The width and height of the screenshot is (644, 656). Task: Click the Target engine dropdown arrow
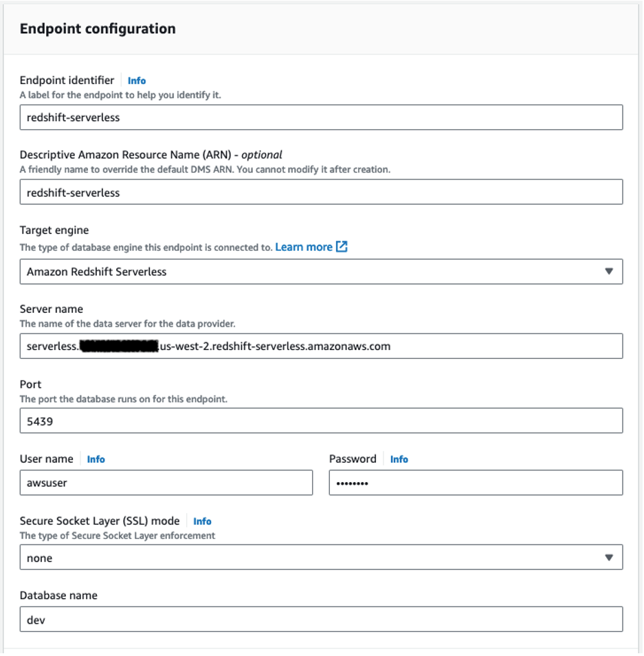609,272
